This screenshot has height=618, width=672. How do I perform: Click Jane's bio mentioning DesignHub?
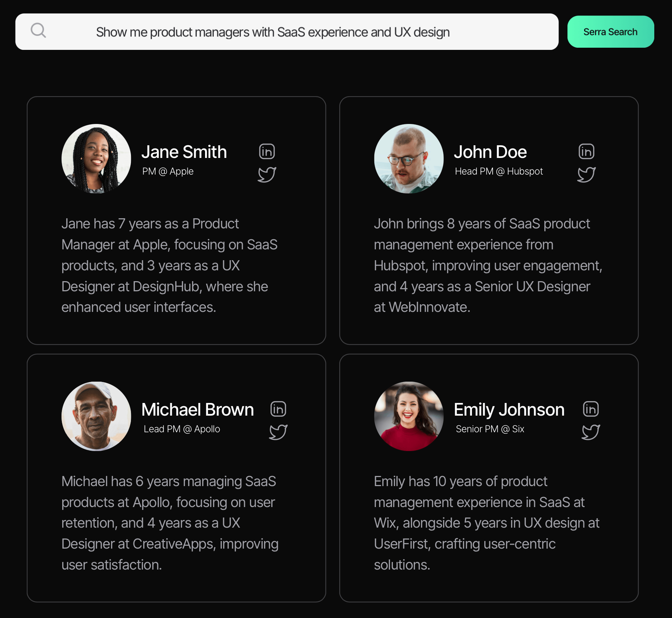point(170,265)
